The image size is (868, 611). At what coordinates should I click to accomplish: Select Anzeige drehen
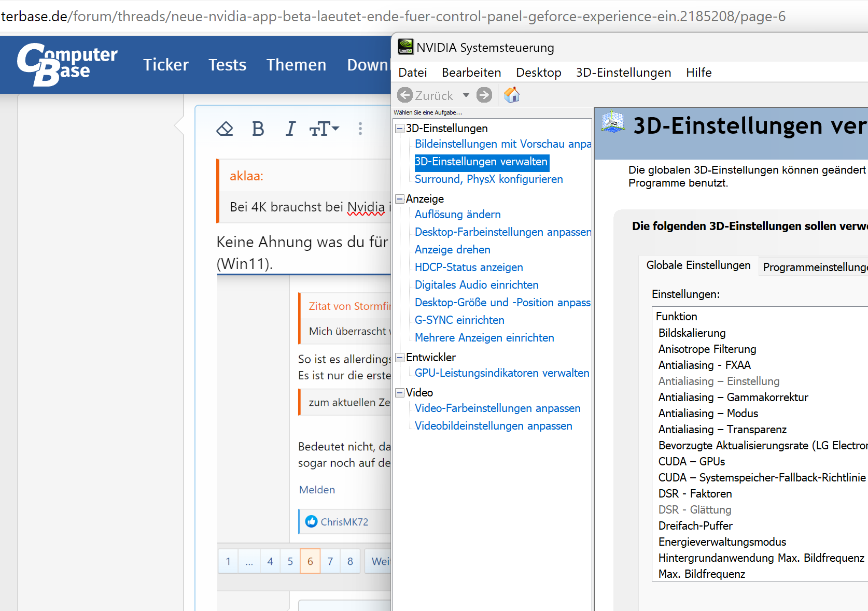452,250
